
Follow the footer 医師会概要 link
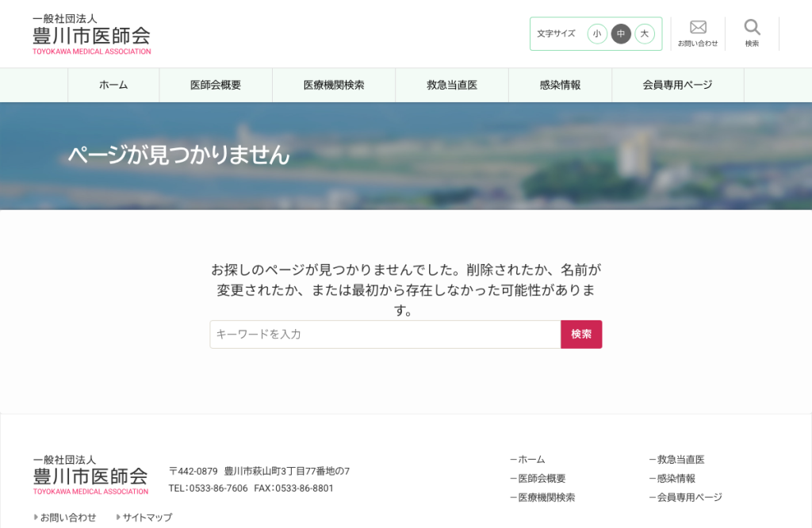pos(538,479)
